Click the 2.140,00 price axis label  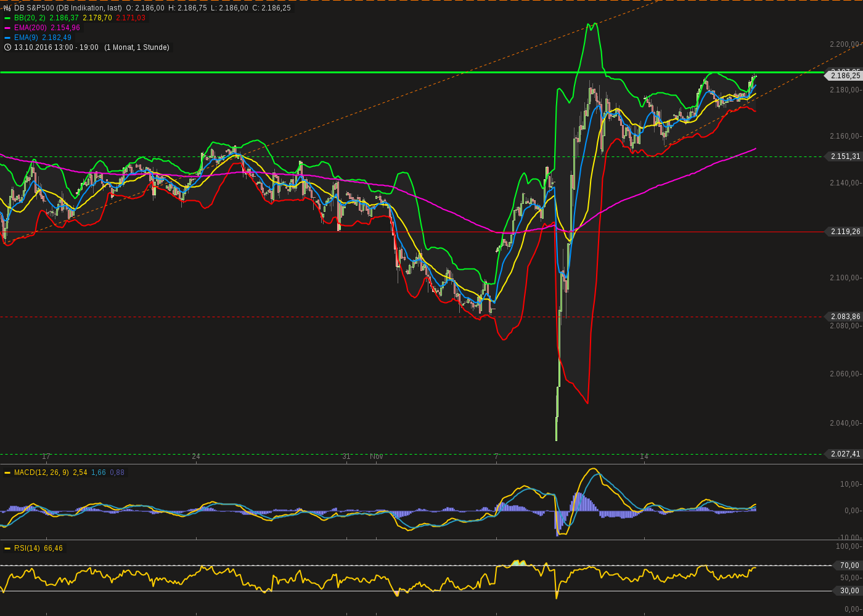(x=845, y=183)
